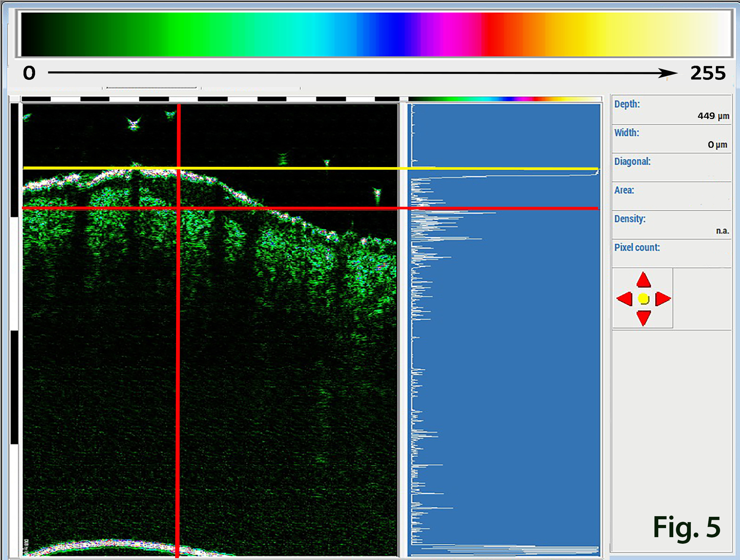Click the red up arrow button

(x=643, y=280)
